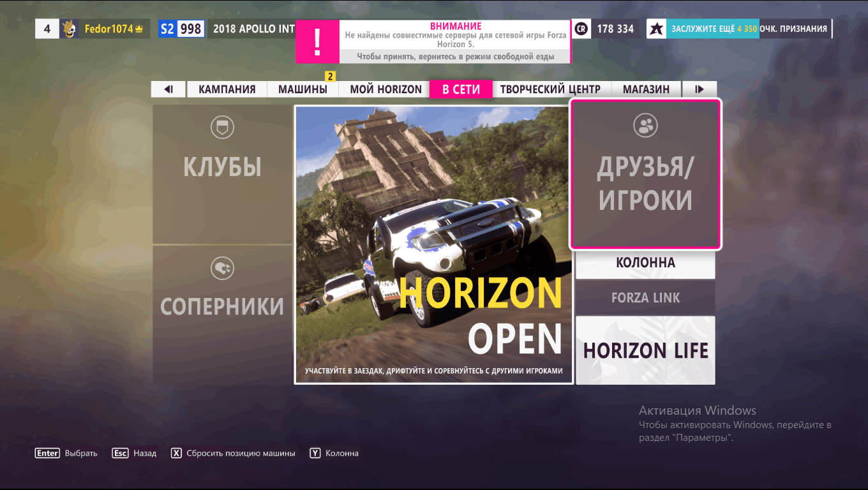Click the pink exclamation warning icon
This screenshot has width=868, height=490.
(x=317, y=41)
